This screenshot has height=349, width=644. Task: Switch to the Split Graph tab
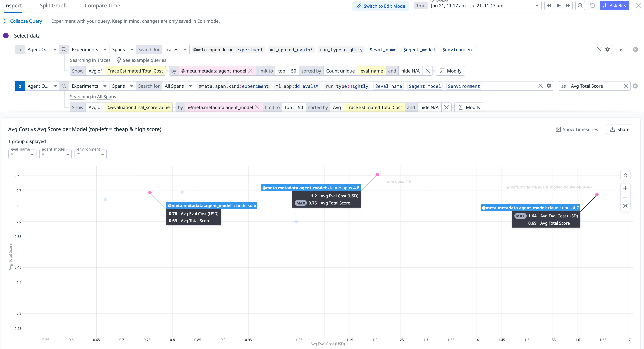(x=53, y=6)
